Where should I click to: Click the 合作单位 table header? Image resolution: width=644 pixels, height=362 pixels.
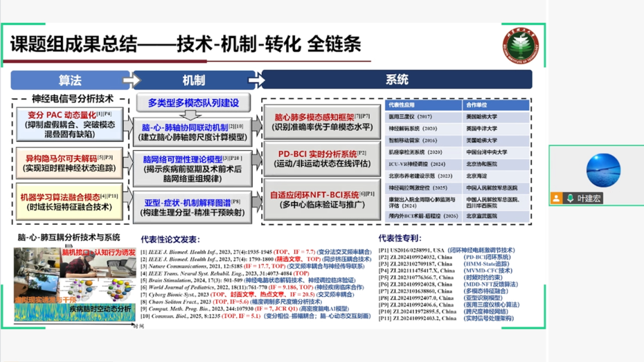tap(496, 105)
